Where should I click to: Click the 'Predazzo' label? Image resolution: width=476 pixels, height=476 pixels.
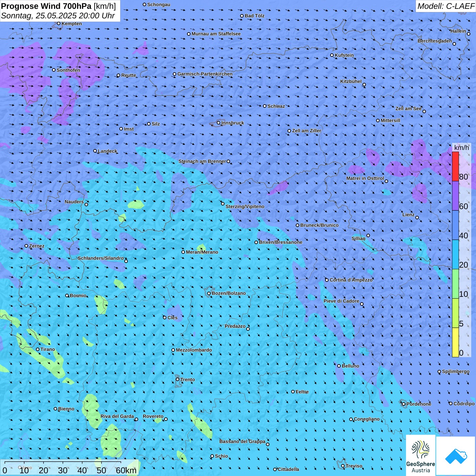(235, 326)
